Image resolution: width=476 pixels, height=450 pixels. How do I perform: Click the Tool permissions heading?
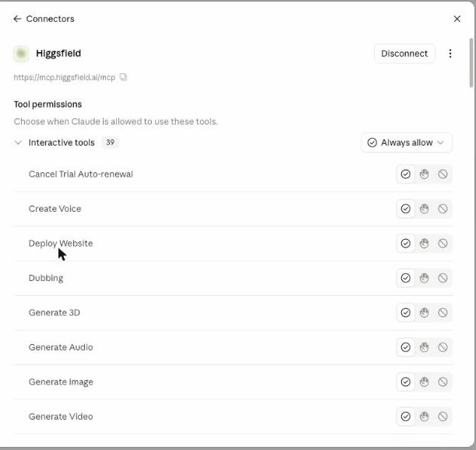(48, 104)
